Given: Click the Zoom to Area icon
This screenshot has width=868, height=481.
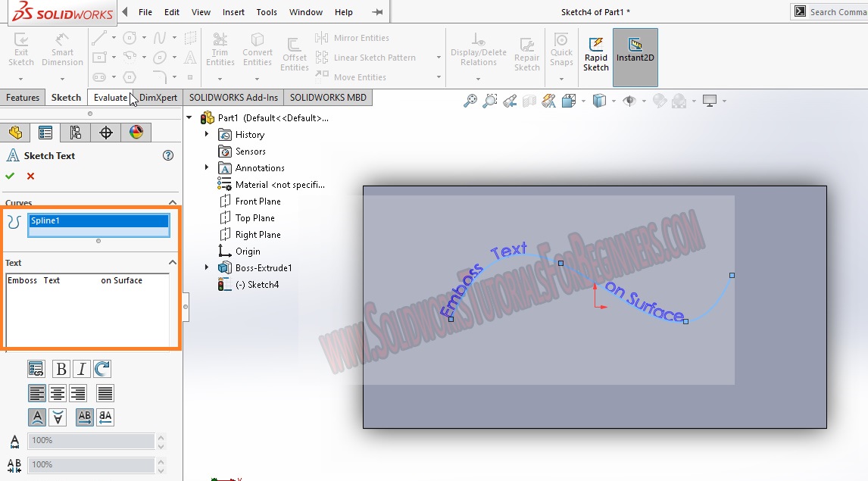Looking at the screenshot, I should pos(490,100).
